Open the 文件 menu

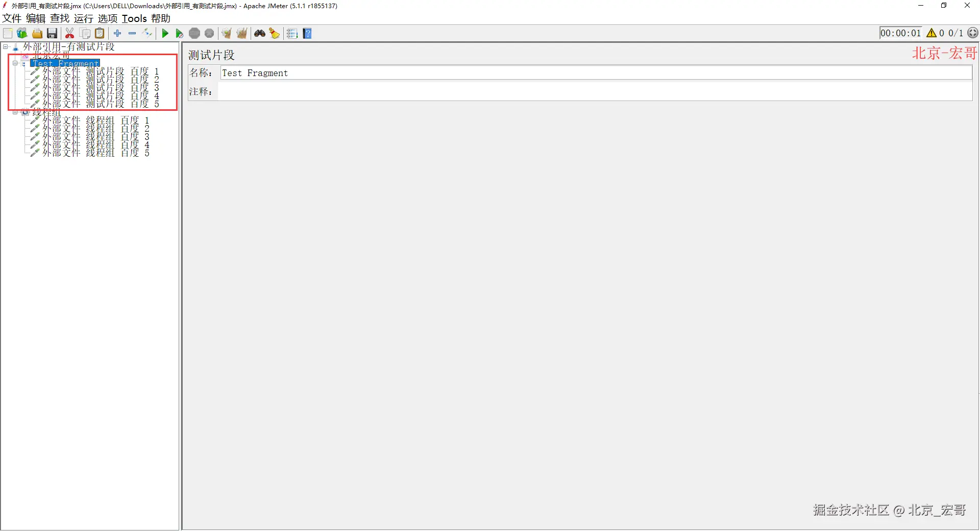pos(12,18)
